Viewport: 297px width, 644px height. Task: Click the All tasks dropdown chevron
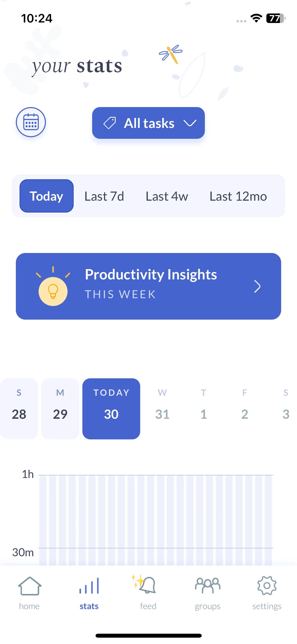point(190,123)
